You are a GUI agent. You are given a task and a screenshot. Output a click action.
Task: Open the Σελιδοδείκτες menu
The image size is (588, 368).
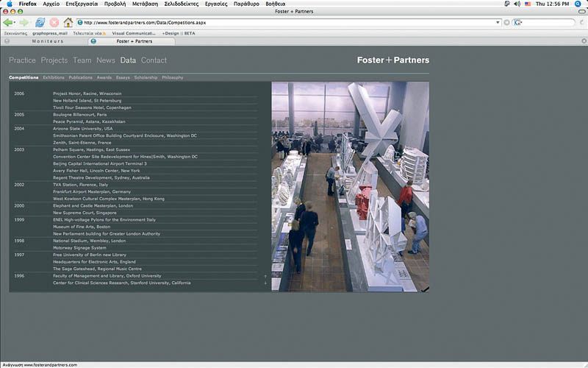181,4
